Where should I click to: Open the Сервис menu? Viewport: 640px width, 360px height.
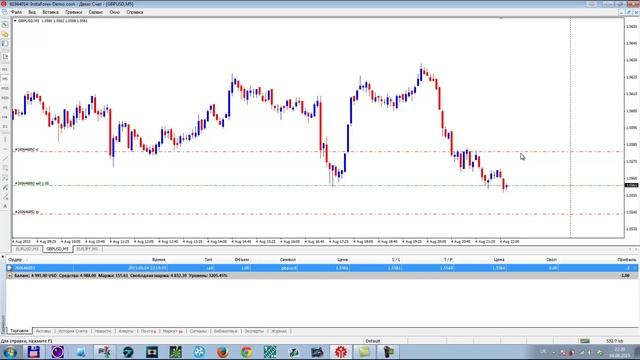click(x=96, y=12)
